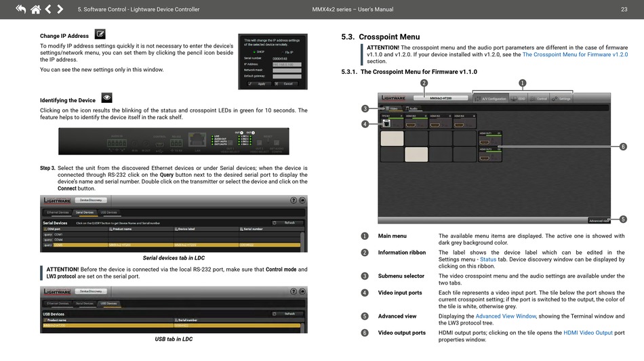Image resolution: width=644 pixels, height=361 pixels.
Task: Open The Crosspoint Menu for Firmware v1.2.0 link
Action: 575,54
